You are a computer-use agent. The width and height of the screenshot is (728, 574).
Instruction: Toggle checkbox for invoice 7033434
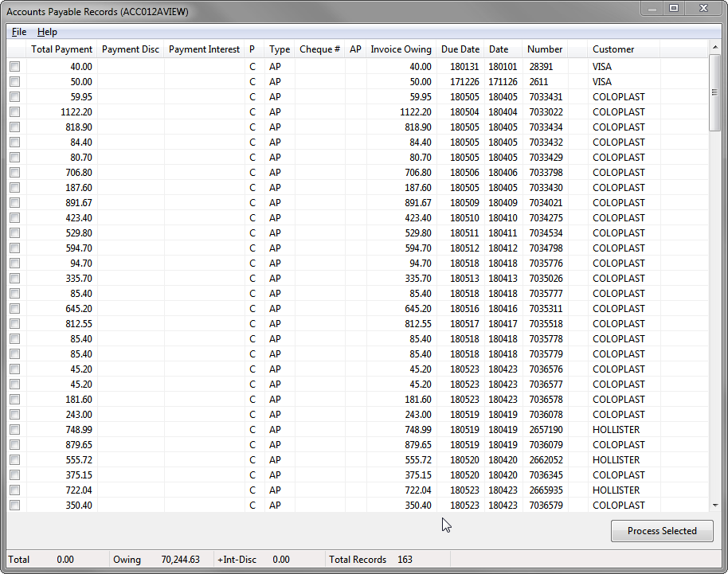point(15,127)
